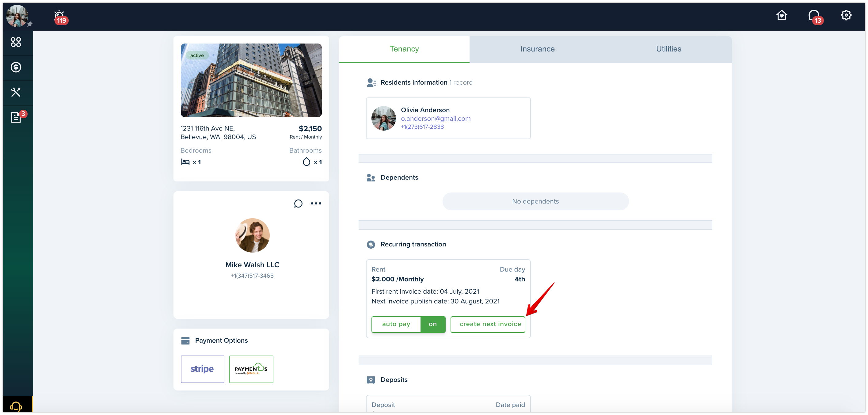Click the Payment Options heading
Screen dimensions: 868x415
click(221, 341)
